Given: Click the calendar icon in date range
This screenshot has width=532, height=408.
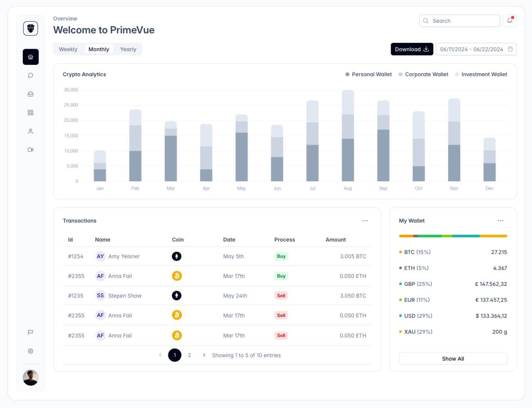Looking at the screenshot, I should tap(510, 49).
